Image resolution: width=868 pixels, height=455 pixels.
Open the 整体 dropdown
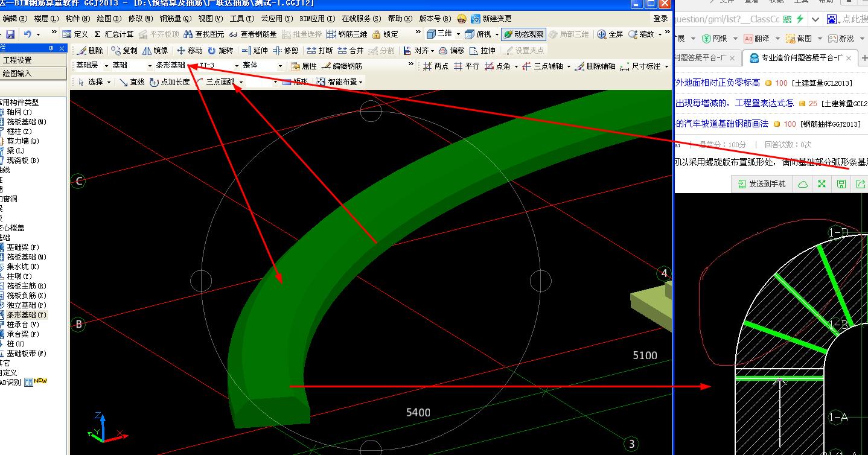point(280,66)
